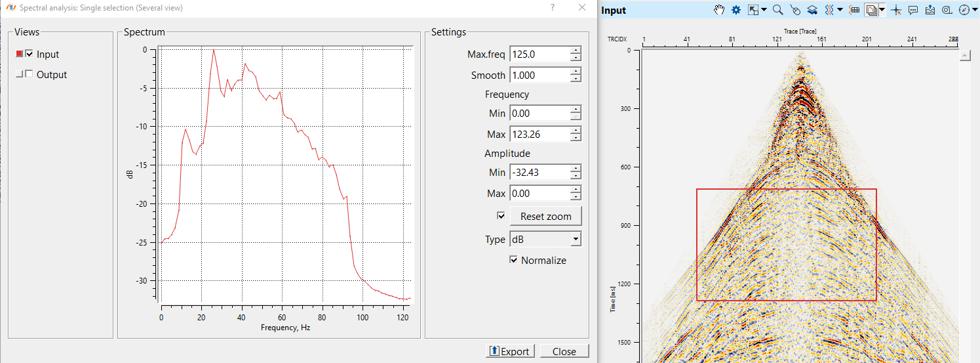Open the Type dB combo box
980x363 pixels.
(x=545, y=239)
